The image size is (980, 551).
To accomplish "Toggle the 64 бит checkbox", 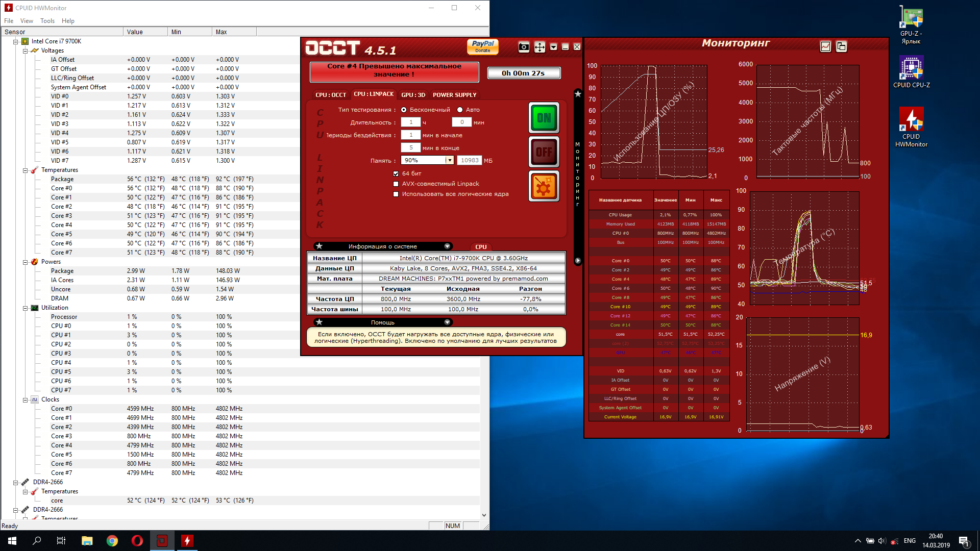I will 396,173.
